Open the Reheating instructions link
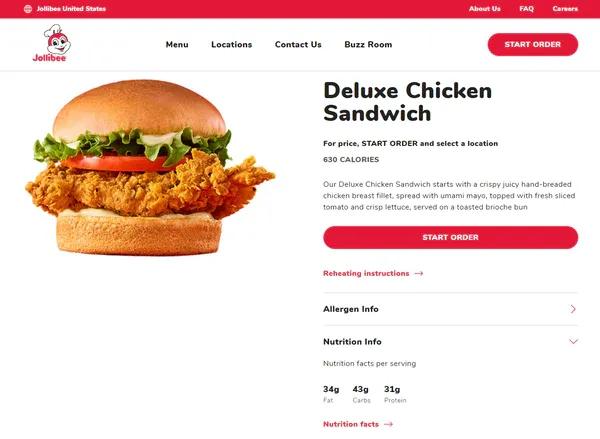 366,273
